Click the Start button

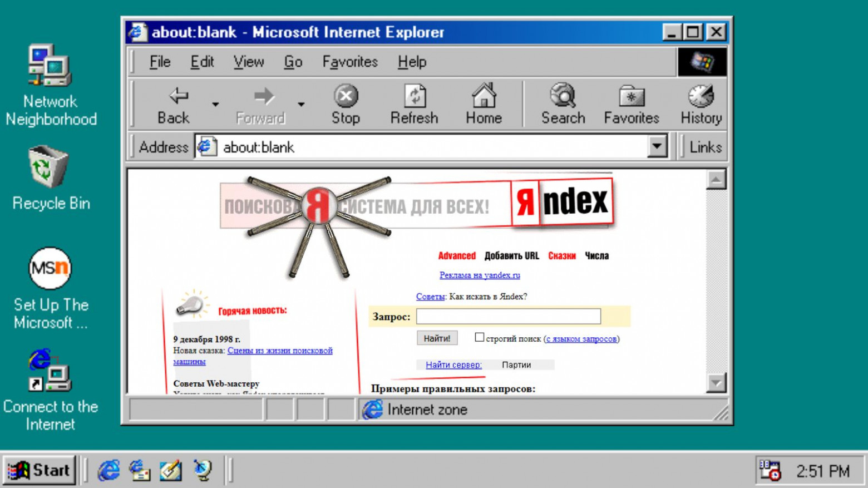click(x=39, y=471)
